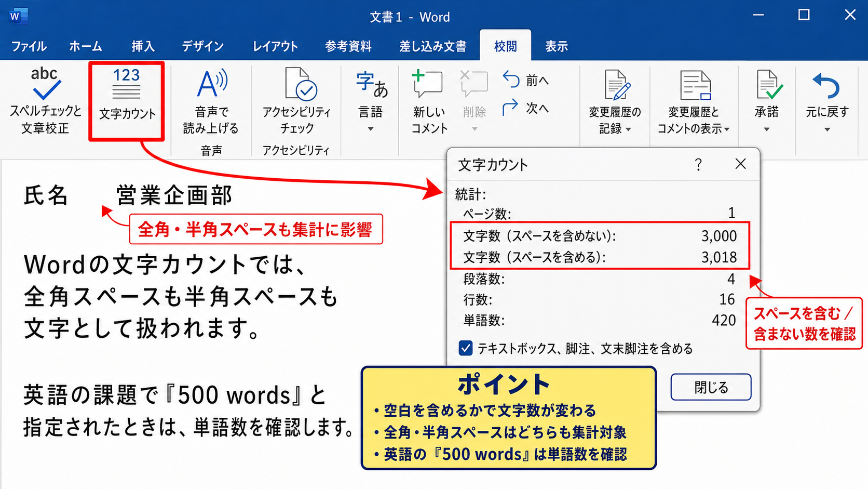The image size is (868, 489).
Task: Go to previous comment 前へ
Action: [526, 80]
